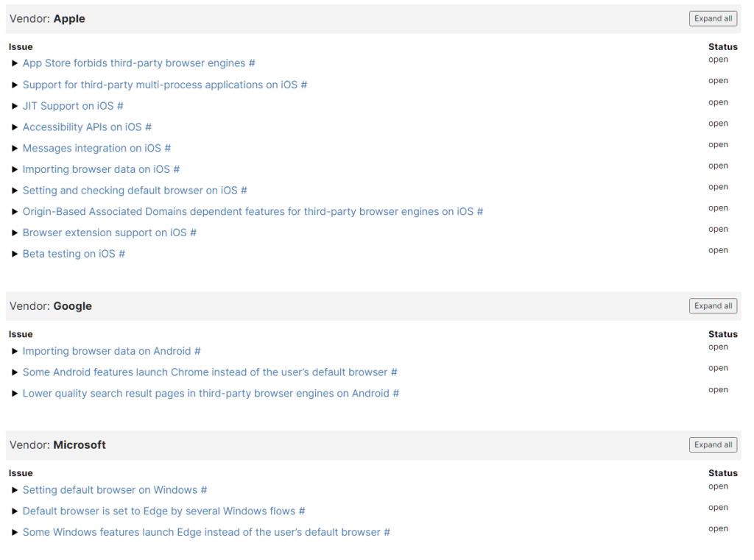This screenshot has height=560, width=754.
Task: Click # anchor after Importing browser data on iOS
Action: point(176,170)
